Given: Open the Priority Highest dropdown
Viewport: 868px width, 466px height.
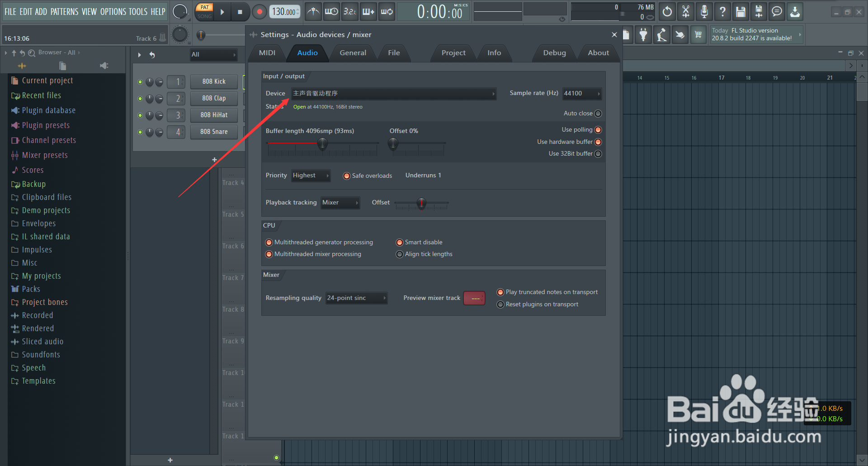Looking at the screenshot, I should (311, 176).
